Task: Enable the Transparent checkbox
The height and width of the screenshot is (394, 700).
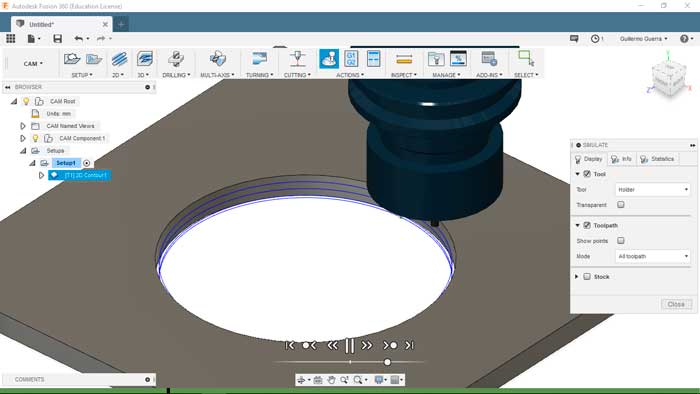Action: pos(621,205)
